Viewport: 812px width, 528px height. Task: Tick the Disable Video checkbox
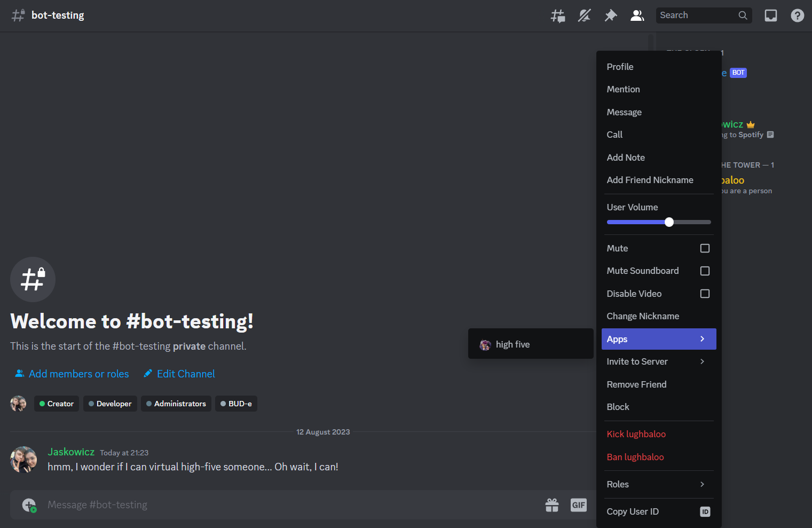pyautogui.click(x=705, y=294)
